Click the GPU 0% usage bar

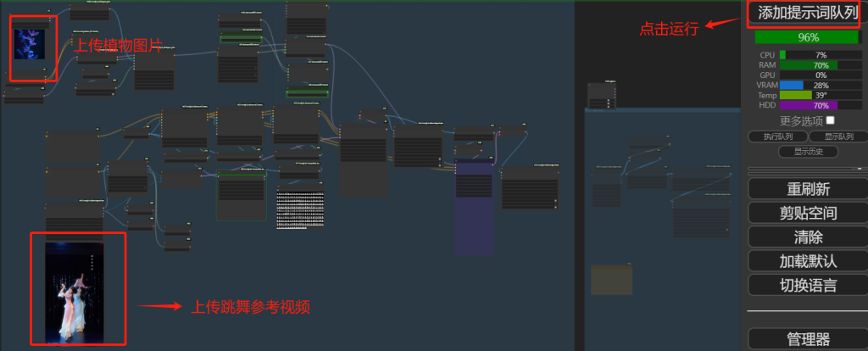(821, 75)
